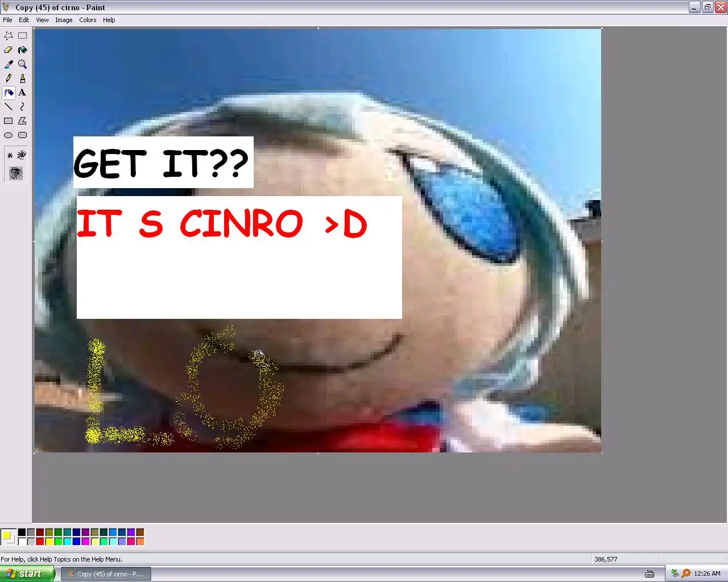The image size is (728, 582).
Task: Click the bottom-right canvas resize handle
Action: (x=602, y=453)
